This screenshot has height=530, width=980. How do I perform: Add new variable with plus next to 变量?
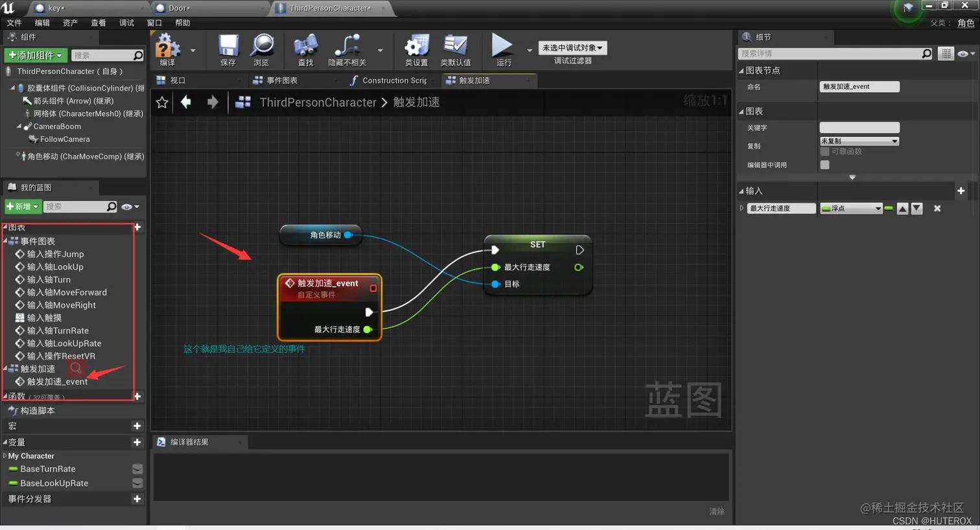point(137,443)
